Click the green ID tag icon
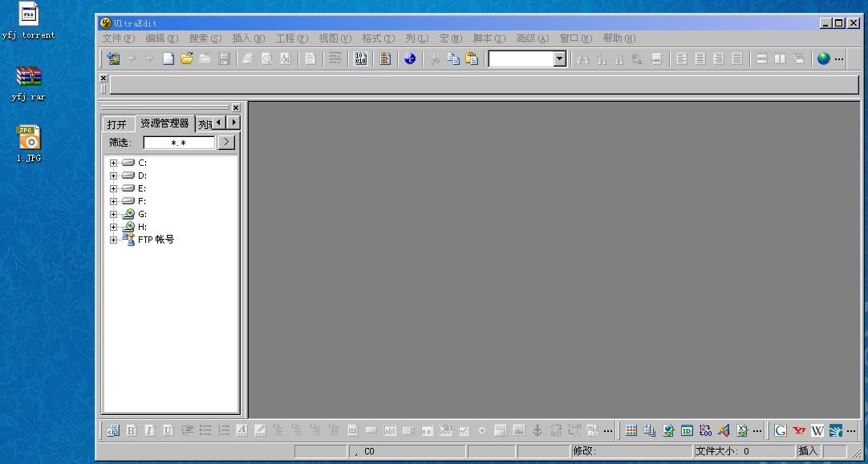This screenshot has height=464, width=868. coord(687,430)
